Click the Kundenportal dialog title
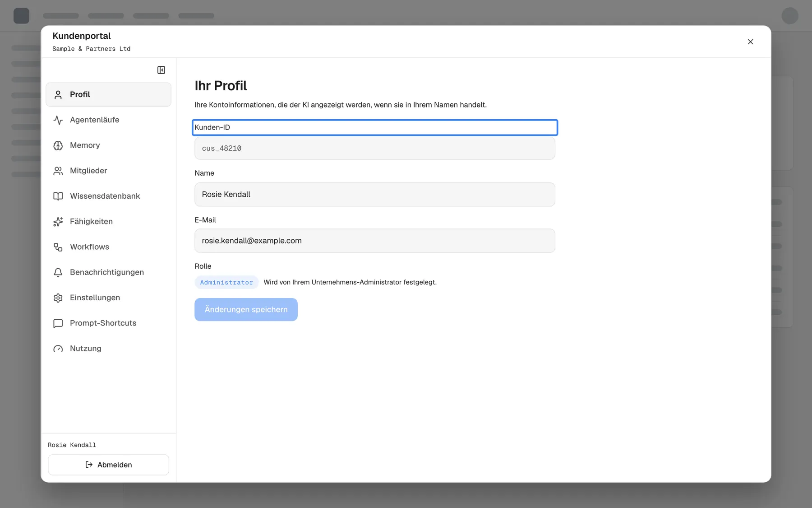The image size is (812, 508). [x=81, y=36]
